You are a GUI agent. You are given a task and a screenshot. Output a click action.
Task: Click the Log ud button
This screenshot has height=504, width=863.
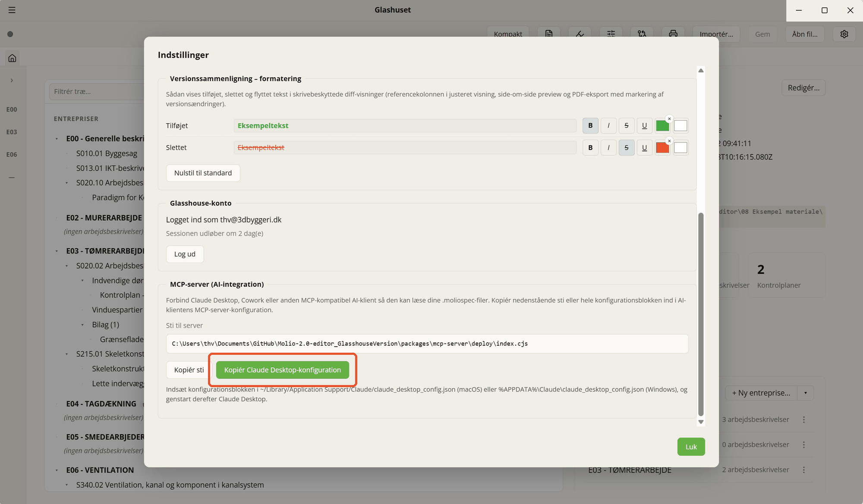click(185, 254)
